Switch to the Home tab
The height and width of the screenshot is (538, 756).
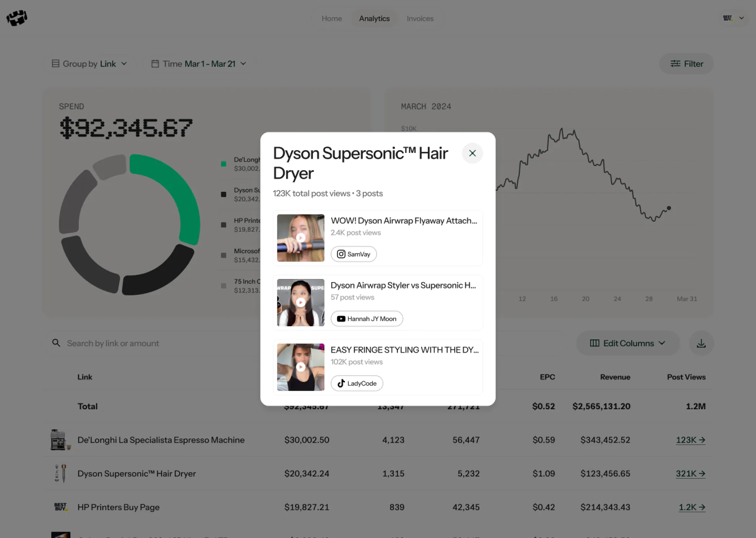[x=332, y=18]
